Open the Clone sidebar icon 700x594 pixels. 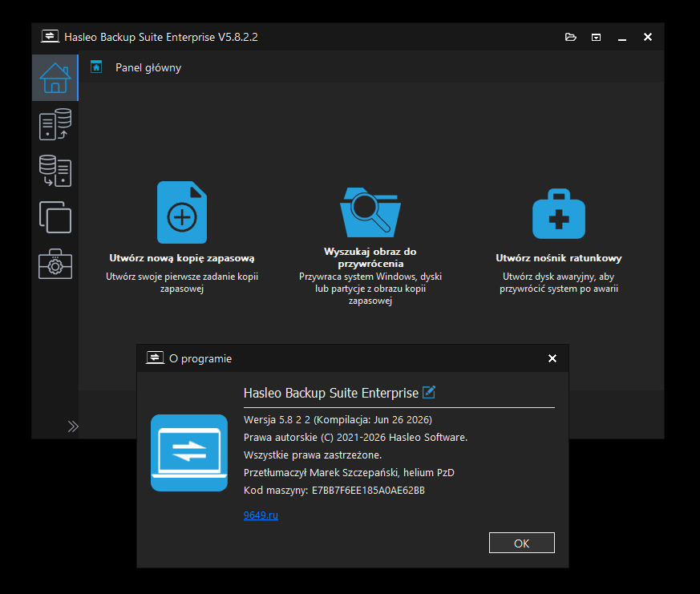point(55,217)
